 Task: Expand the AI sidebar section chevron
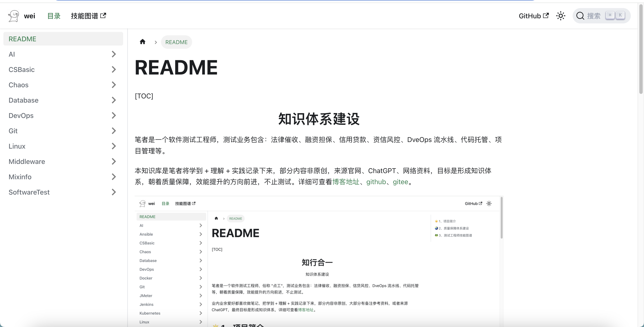114,54
